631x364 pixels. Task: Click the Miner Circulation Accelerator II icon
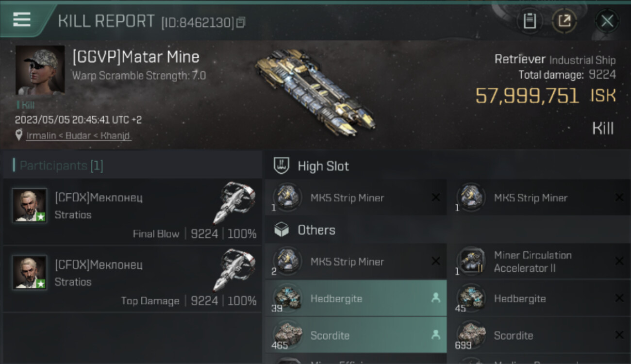[x=470, y=262]
